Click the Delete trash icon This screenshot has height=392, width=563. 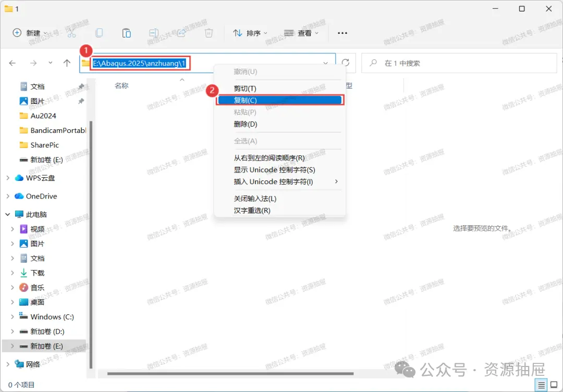tap(209, 33)
